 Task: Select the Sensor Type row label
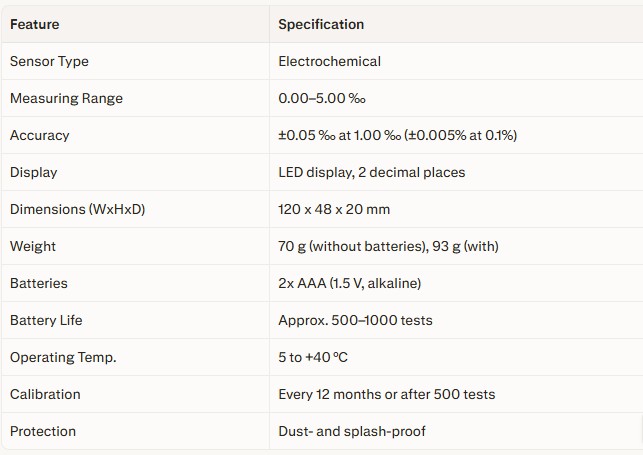click(49, 61)
